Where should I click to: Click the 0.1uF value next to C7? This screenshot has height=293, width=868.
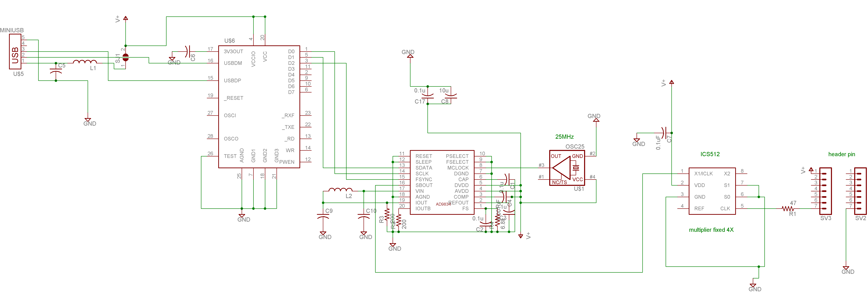click(x=658, y=143)
